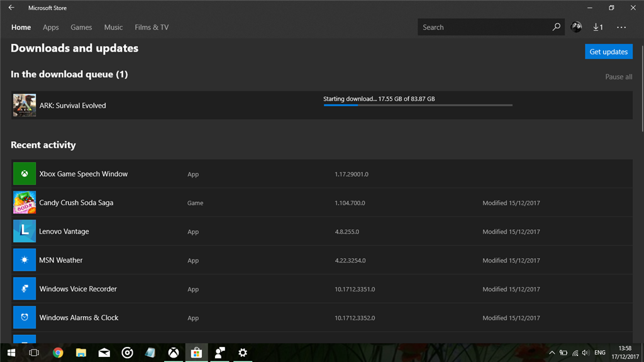The height and width of the screenshot is (362, 644).
Task: Click the vertical scrollbar thumb
Action: [x=642, y=88]
